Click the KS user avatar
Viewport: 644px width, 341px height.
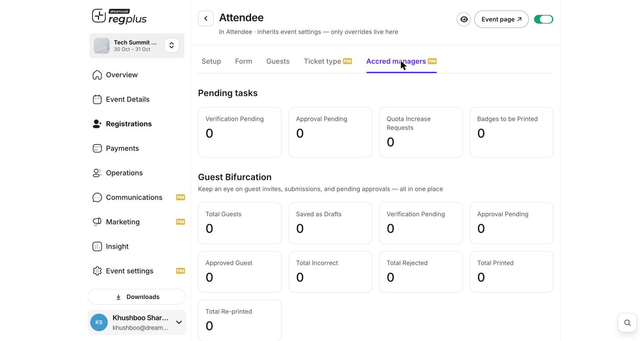[99, 323]
